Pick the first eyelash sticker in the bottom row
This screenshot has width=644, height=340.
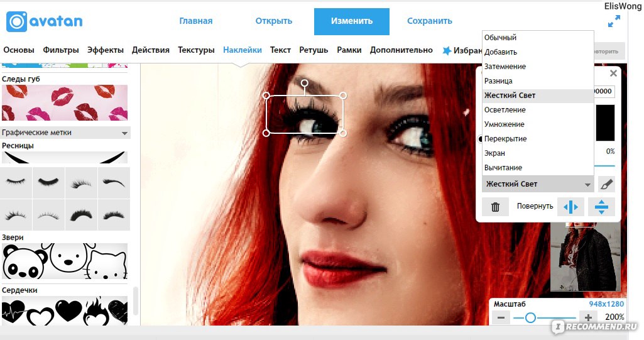click(x=16, y=215)
